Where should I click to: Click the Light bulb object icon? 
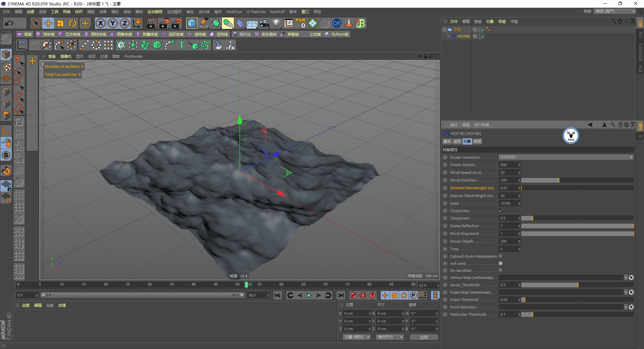pos(276,23)
